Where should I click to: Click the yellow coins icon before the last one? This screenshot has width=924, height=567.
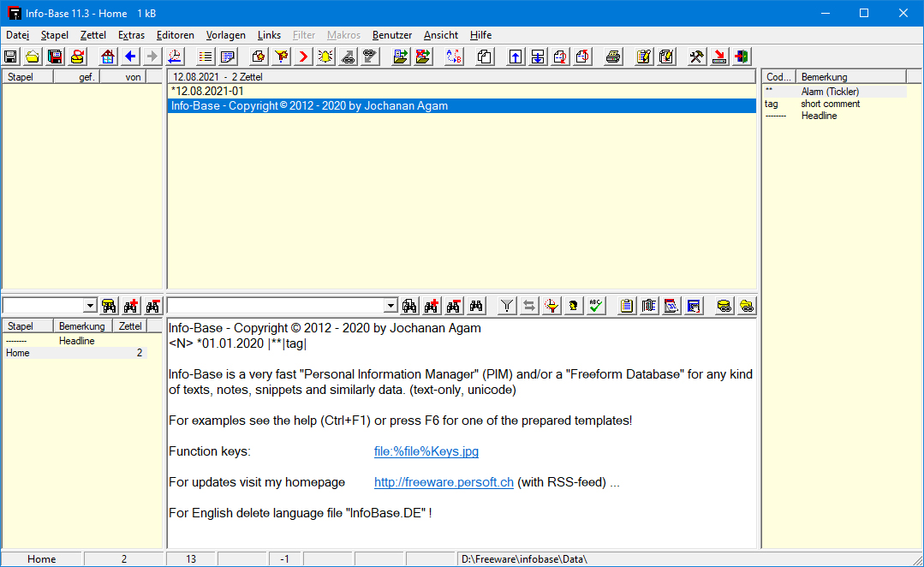724,305
